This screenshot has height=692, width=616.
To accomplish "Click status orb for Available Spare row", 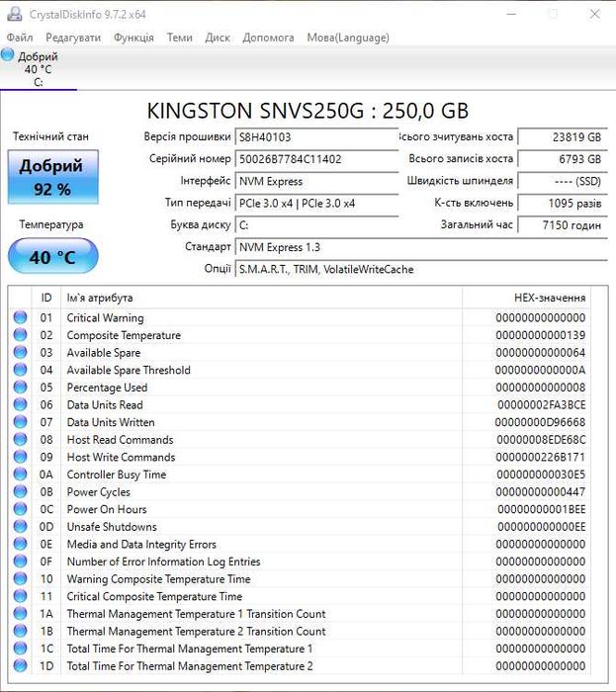I will (x=21, y=352).
